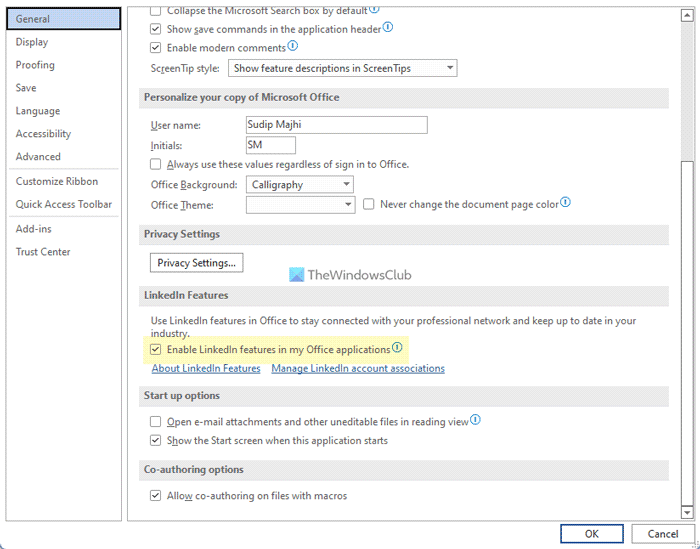Open the Proofing options

63,65
